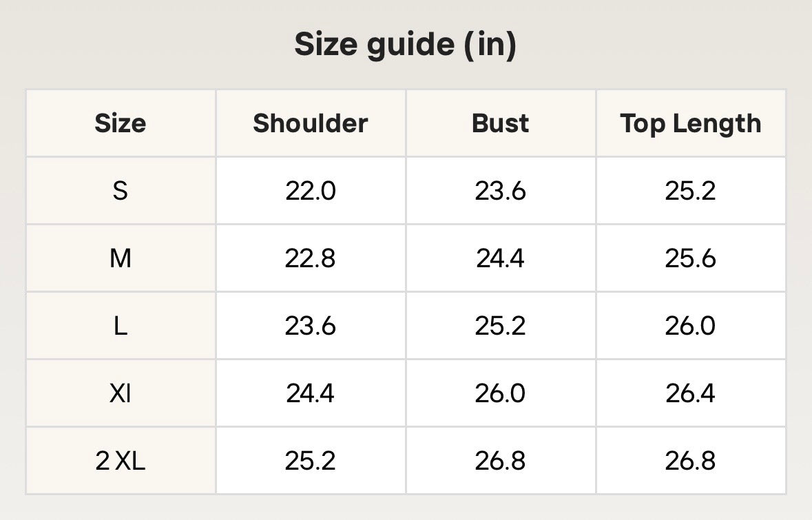Click the S size row label
Image resolution: width=812 pixels, height=520 pixels.
[120, 191]
